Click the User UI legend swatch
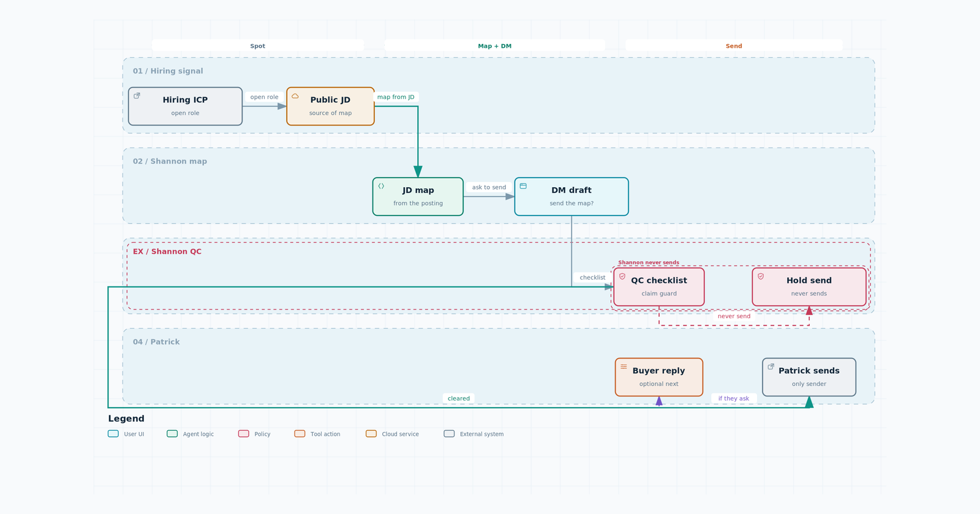This screenshot has height=514, width=980. (x=113, y=434)
